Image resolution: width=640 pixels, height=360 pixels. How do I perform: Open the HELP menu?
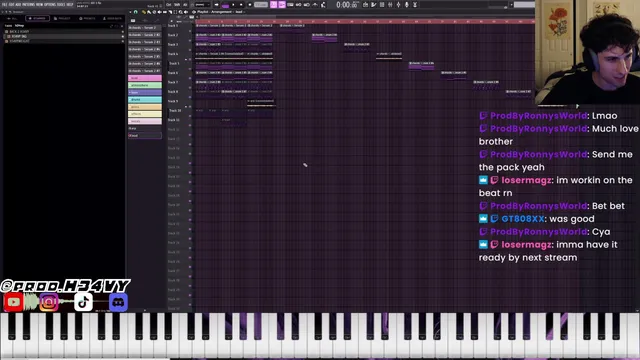pos(70,4)
